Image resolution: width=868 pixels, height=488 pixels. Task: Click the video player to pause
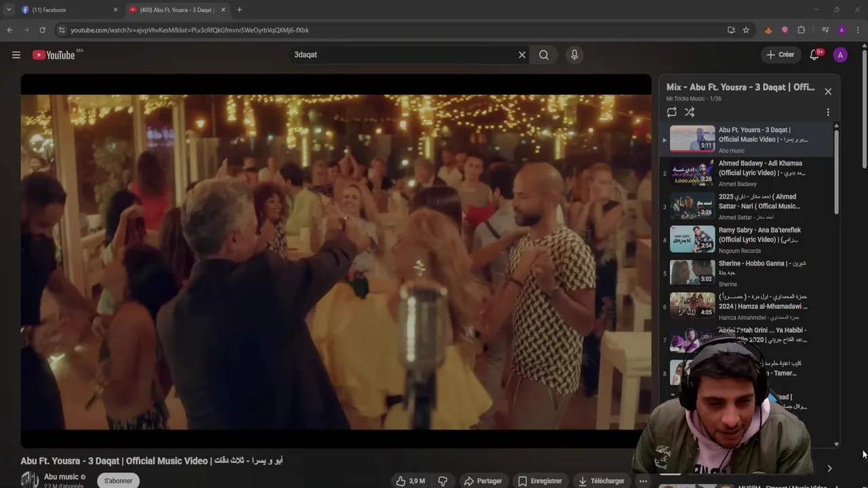coord(336,261)
